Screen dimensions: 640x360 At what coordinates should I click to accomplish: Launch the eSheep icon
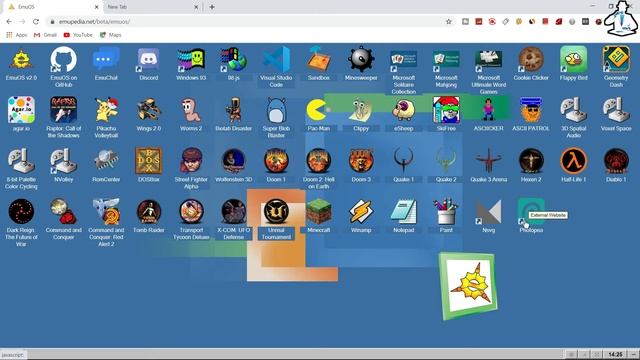pyautogui.click(x=403, y=110)
